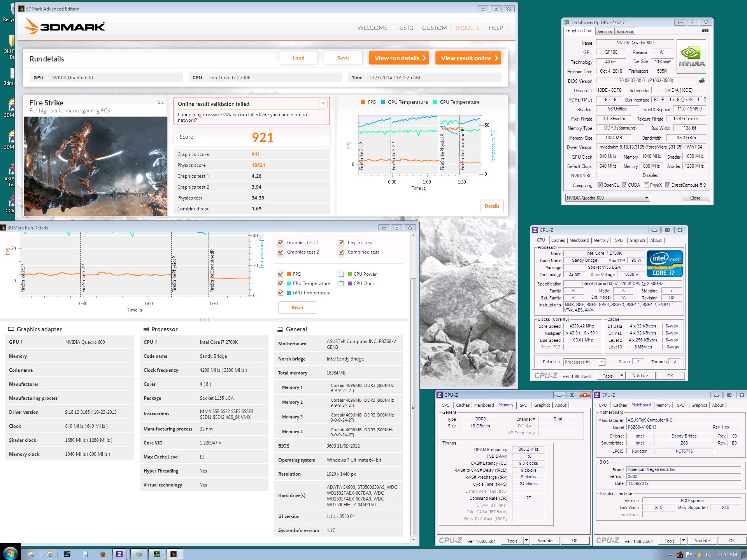Click the OpenCL checkbox in GPU-Z

(x=600, y=185)
